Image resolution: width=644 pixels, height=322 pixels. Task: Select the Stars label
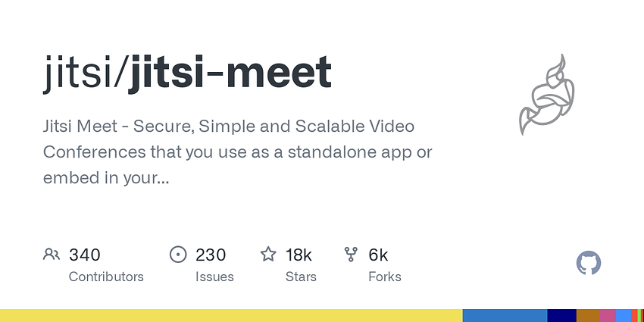tap(301, 277)
